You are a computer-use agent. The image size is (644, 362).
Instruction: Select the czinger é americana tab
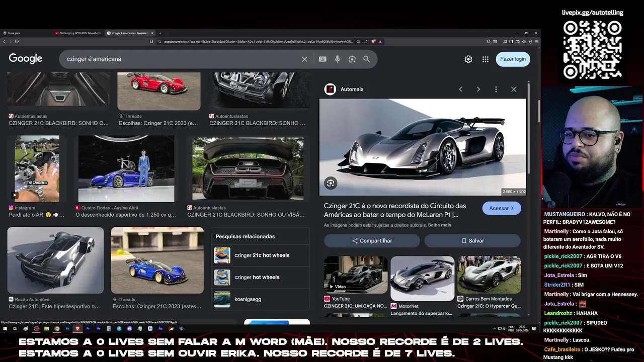tap(130, 33)
